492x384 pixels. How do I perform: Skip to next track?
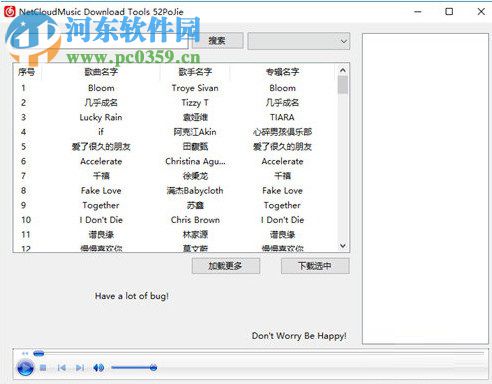click(80, 368)
